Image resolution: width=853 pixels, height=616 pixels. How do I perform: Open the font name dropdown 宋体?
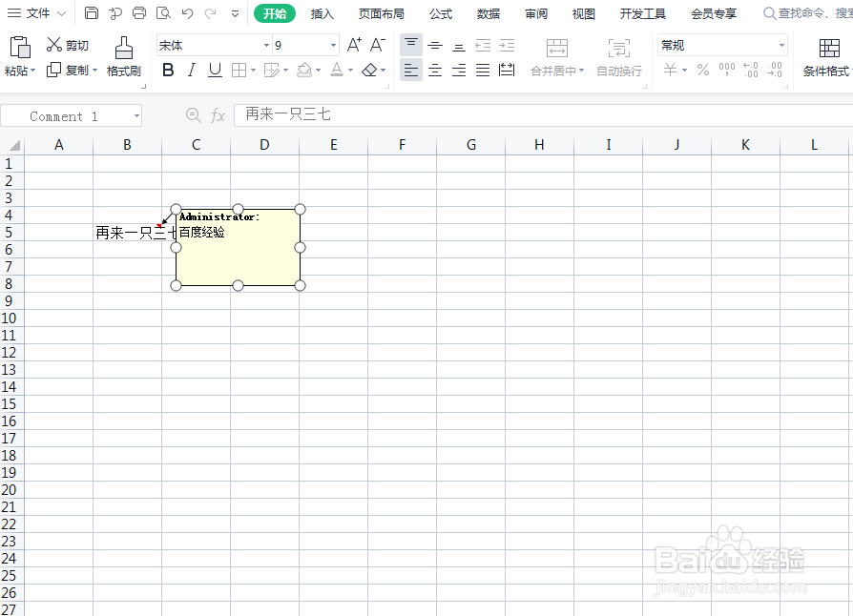pos(266,45)
